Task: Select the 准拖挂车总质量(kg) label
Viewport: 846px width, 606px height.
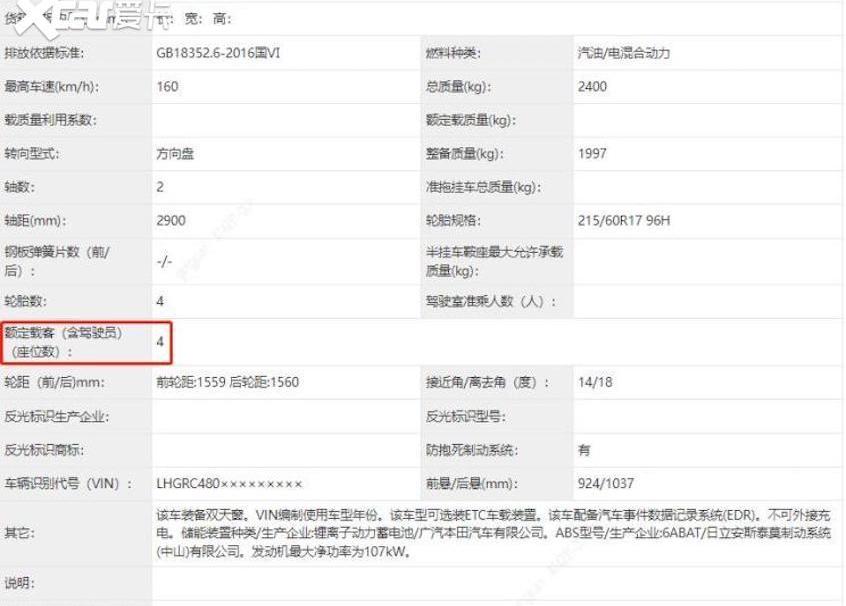Action: (483, 187)
